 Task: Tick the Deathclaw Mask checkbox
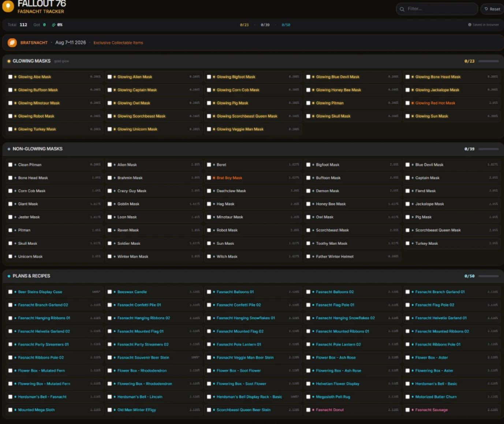point(209,191)
